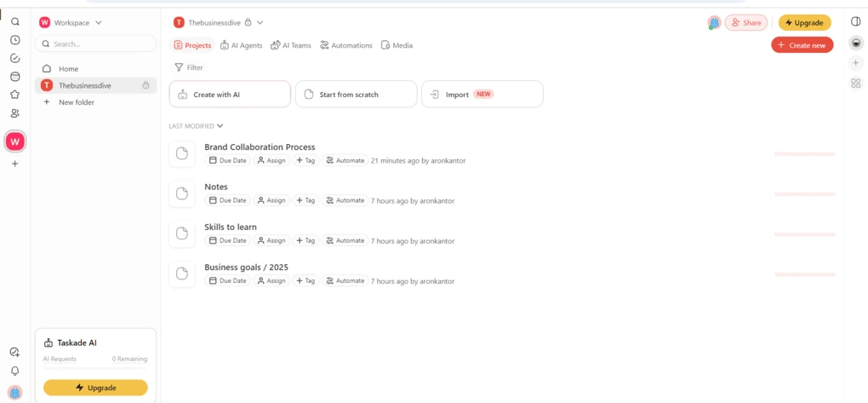Image resolution: width=868 pixels, height=403 pixels.
Task: Open notifications bell icon
Action: click(x=15, y=371)
